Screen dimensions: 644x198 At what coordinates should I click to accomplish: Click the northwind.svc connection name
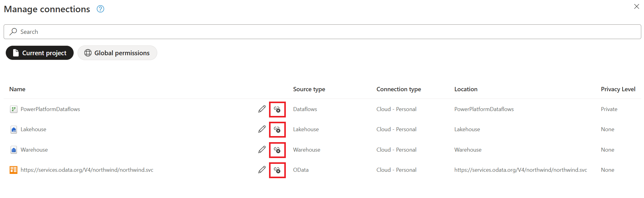point(87,170)
